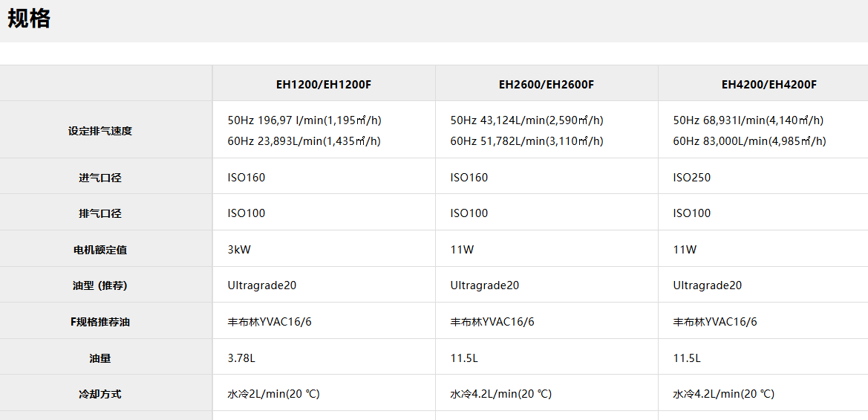Click the 水冷2L/min(20 ℃) cooling cell

pos(273,394)
